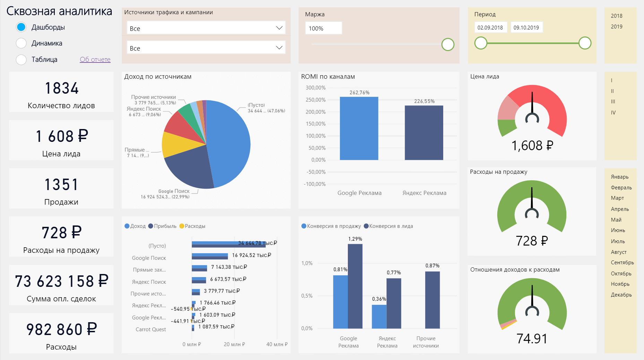This screenshot has height=360, width=644.
Task: Click the Маржа slider handle
Action: pyautogui.click(x=448, y=44)
